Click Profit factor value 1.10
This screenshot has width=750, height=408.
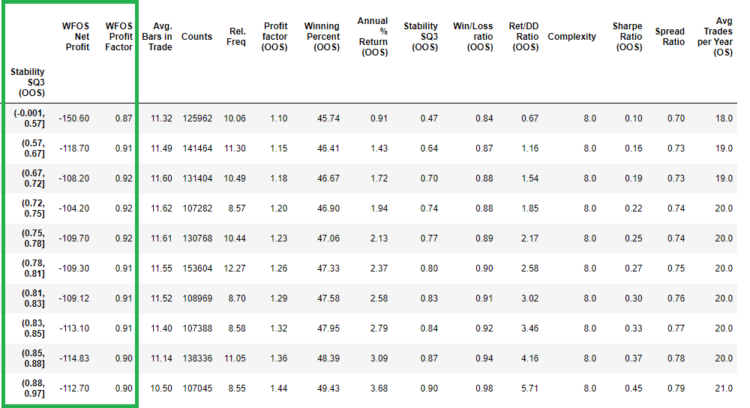click(278, 118)
